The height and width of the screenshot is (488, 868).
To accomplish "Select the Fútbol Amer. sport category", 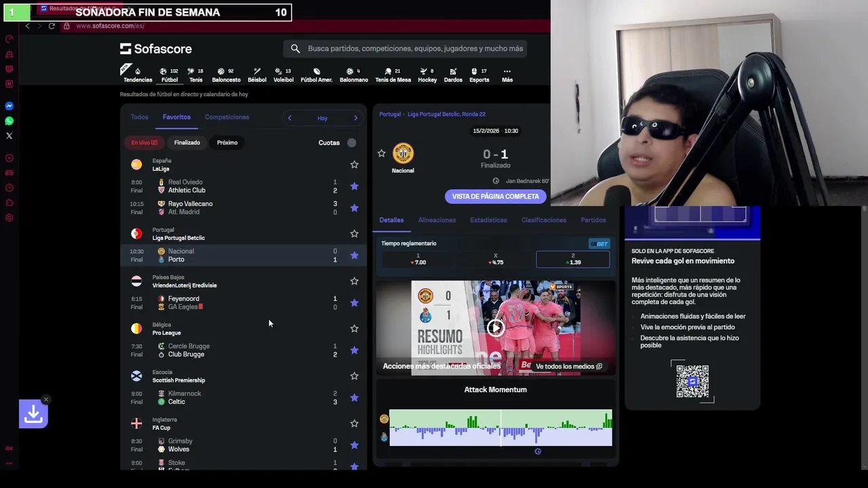I will pyautogui.click(x=316, y=75).
